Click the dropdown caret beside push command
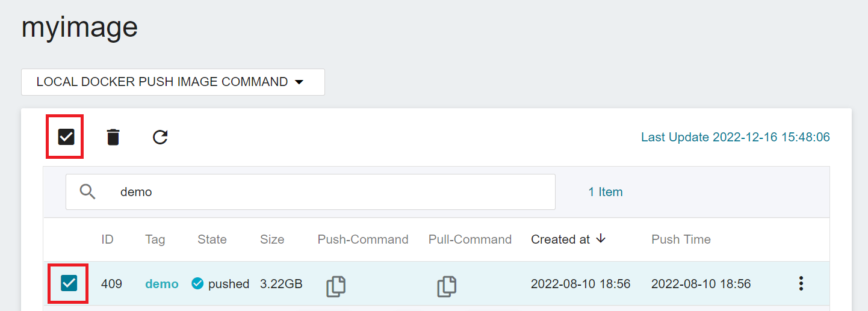 299,82
